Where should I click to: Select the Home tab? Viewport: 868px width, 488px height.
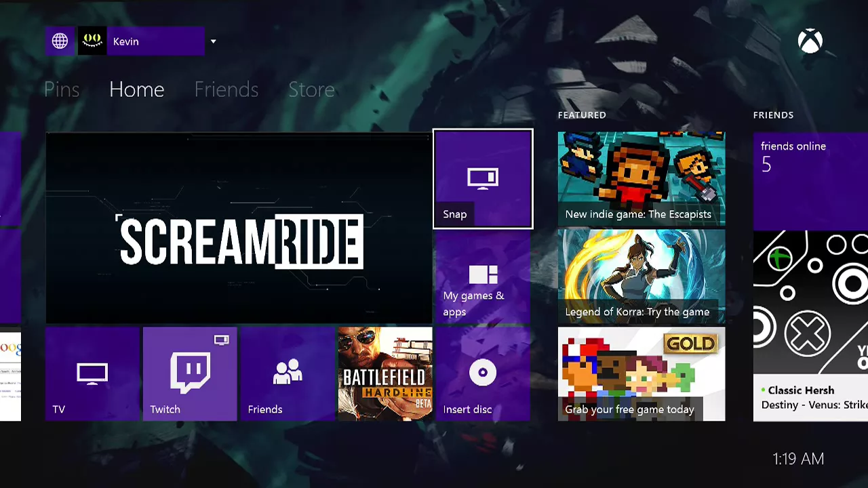click(x=136, y=89)
